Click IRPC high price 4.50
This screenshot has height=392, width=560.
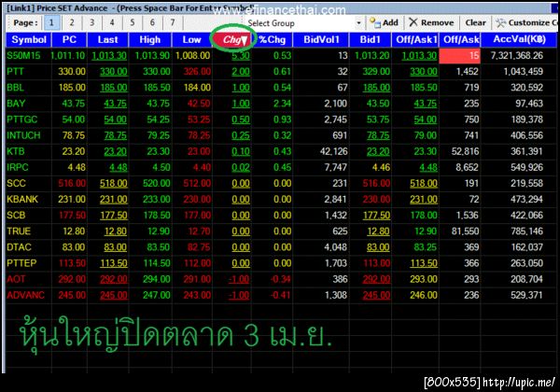(x=161, y=167)
